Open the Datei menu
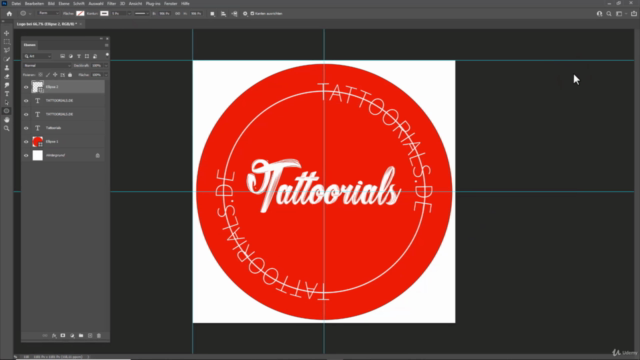The width and height of the screenshot is (640, 360). pyautogui.click(x=16, y=4)
